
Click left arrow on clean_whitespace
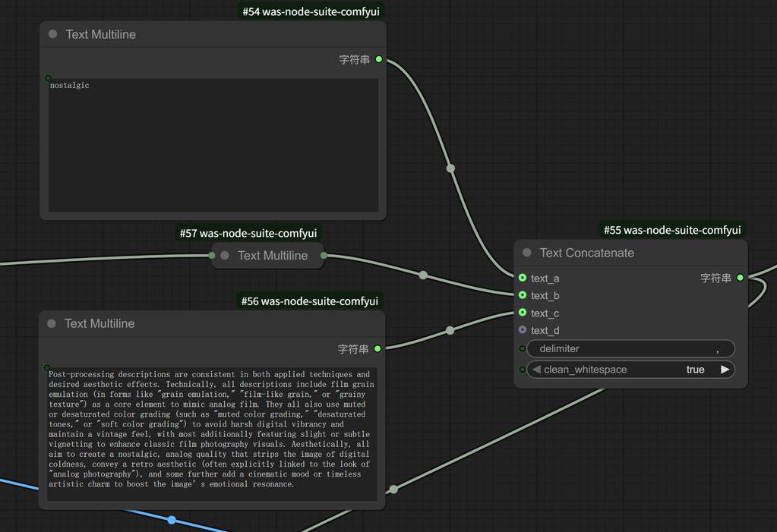pos(536,370)
